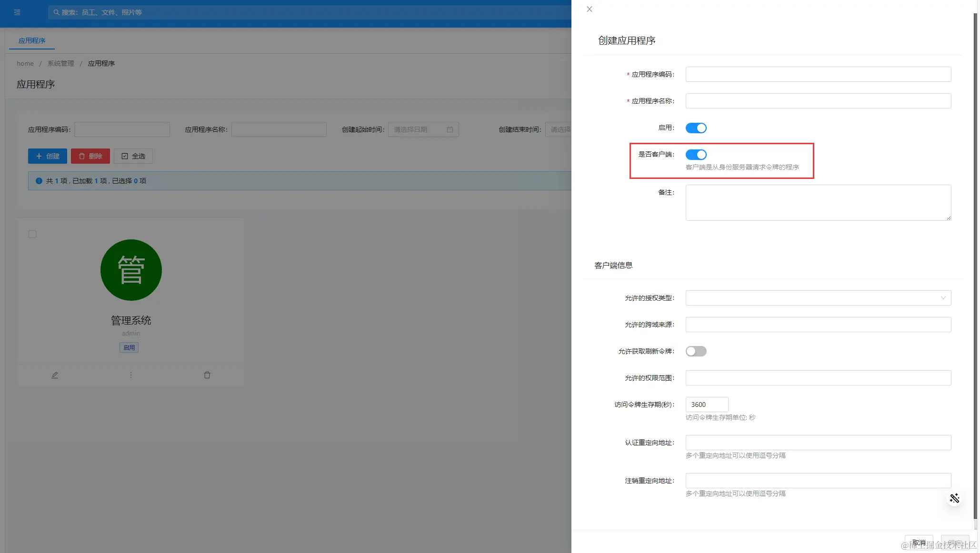Viewport: 980px width, 553px height.
Task: Enable 允许获取刷新令牌 switch
Action: point(696,351)
